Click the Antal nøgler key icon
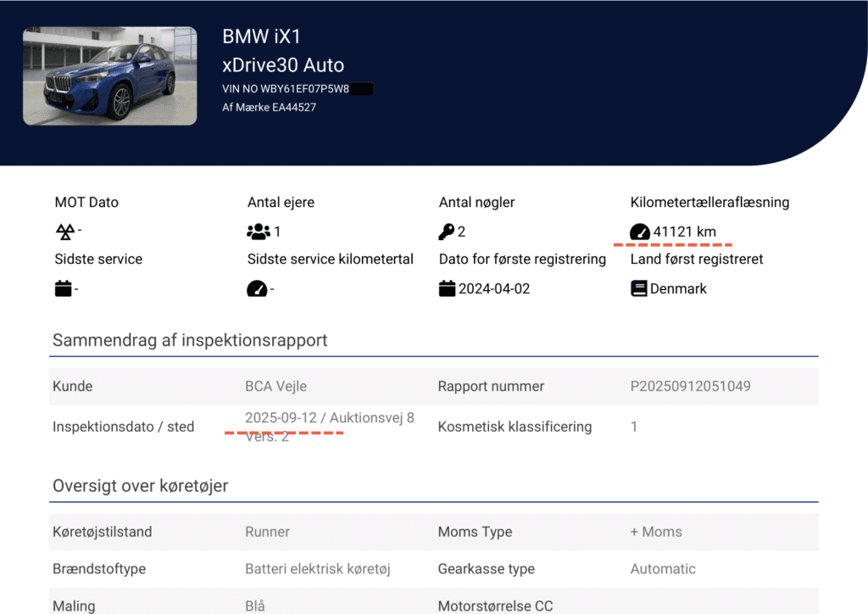 (447, 232)
